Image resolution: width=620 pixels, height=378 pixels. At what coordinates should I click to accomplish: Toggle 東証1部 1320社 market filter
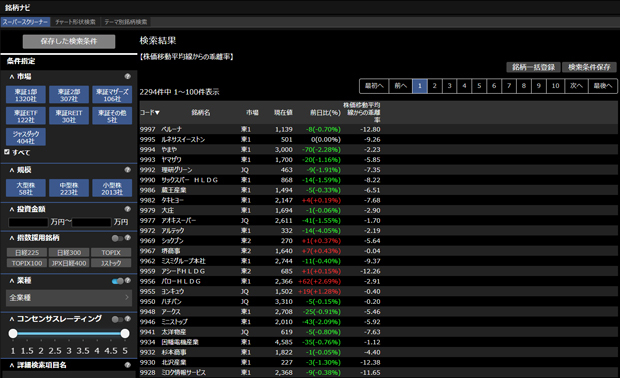coord(26,95)
